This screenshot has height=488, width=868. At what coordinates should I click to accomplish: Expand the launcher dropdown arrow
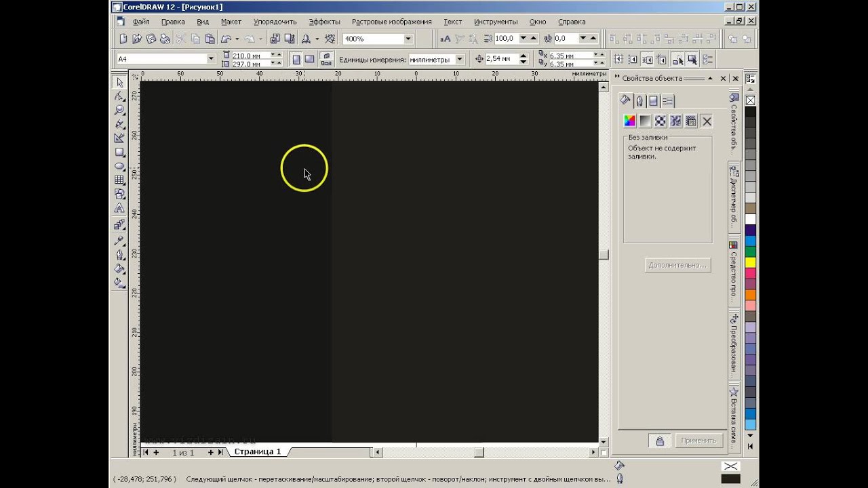[x=317, y=39]
